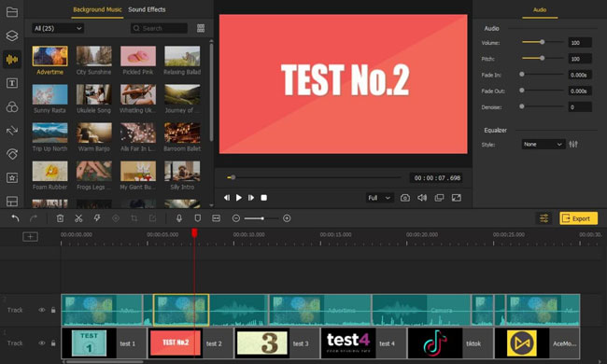Select the audio waveform sidebar icon
The height and width of the screenshot is (364, 607).
point(12,59)
